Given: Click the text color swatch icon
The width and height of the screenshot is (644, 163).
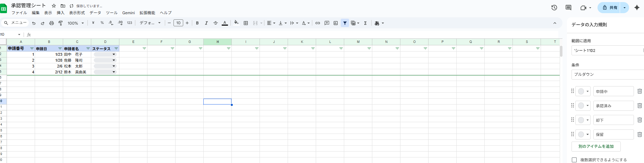Looking at the screenshot, I should coord(225,23).
